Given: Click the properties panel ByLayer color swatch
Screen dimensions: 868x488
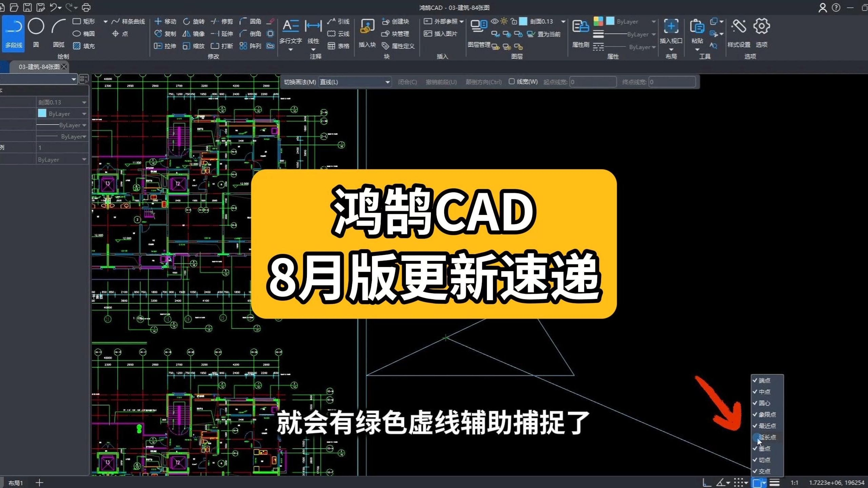Looking at the screenshot, I should click(42, 113).
